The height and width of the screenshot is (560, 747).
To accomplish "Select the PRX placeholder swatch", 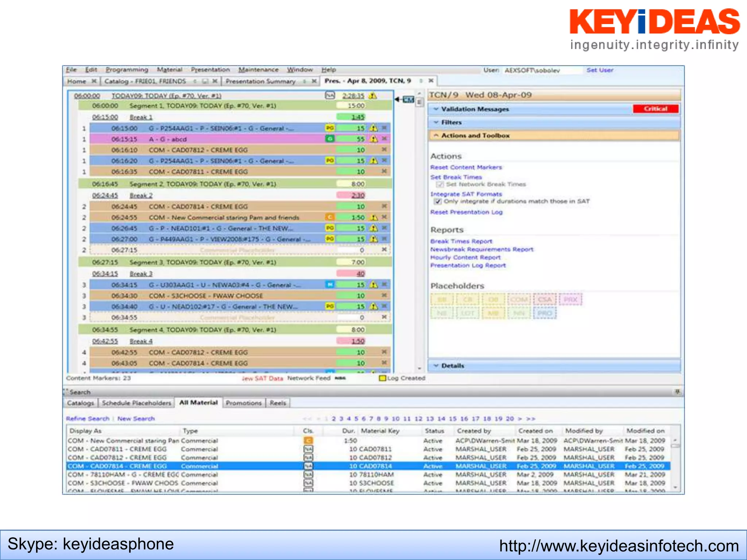I will tap(570, 300).
